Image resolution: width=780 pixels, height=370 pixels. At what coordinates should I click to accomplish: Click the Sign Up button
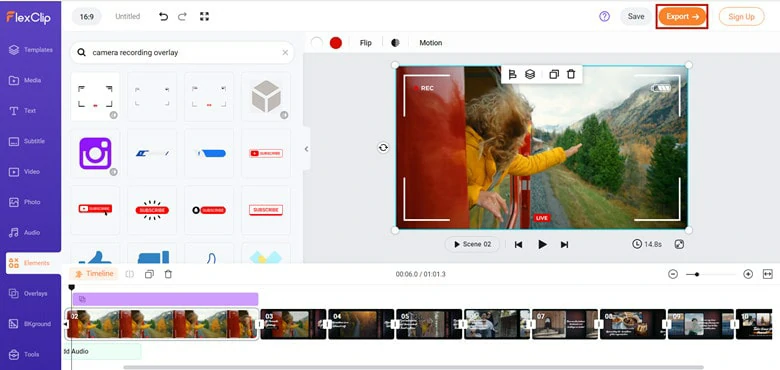point(741,16)
